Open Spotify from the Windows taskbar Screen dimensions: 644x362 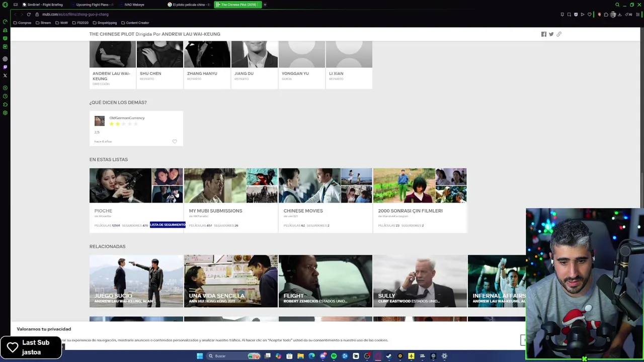click(334, 356)
